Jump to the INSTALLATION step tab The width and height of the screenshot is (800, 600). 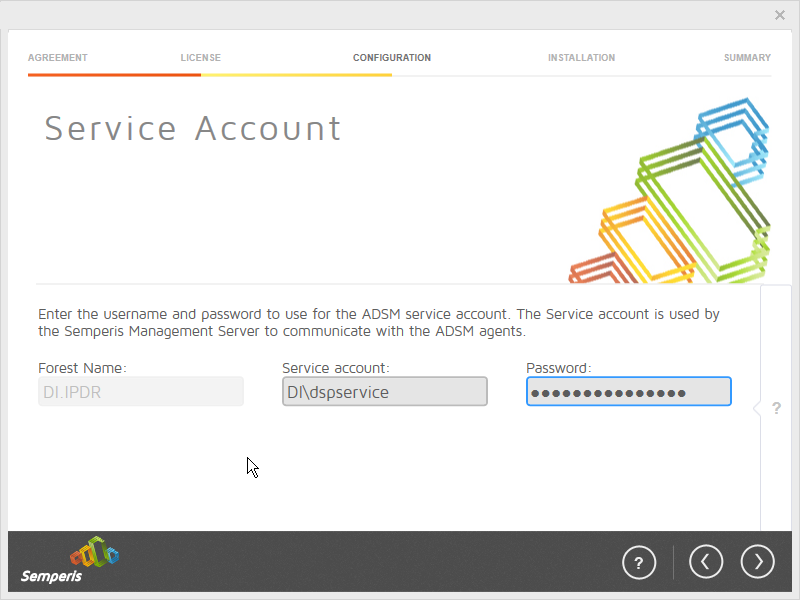click(x=581, y=58)
